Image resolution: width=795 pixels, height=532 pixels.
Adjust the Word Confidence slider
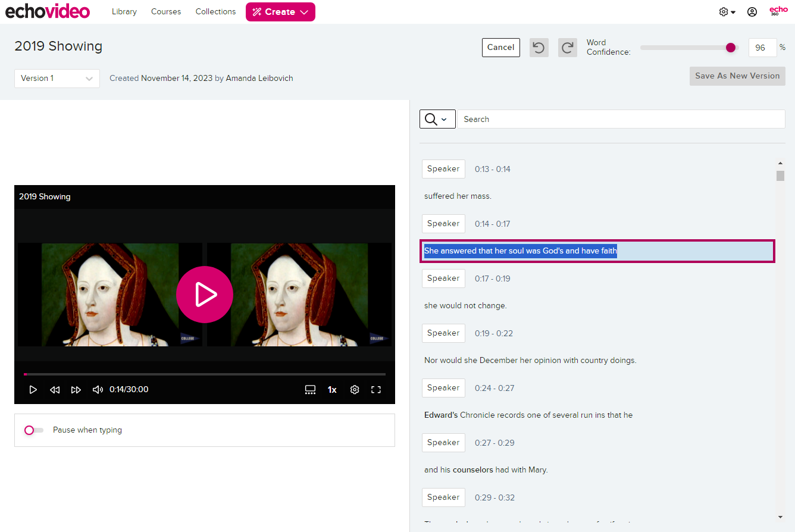731,47
